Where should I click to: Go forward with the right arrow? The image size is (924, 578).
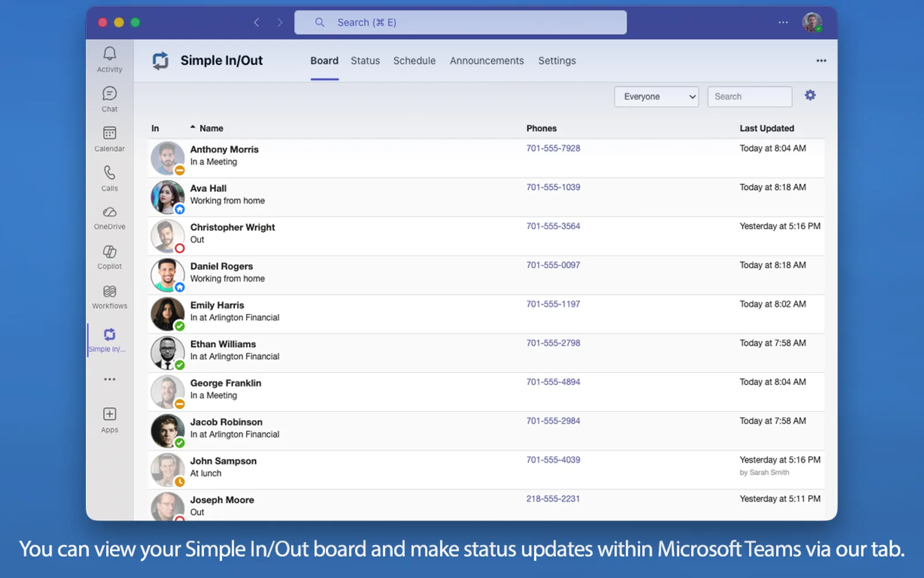(x=280, y=23)
